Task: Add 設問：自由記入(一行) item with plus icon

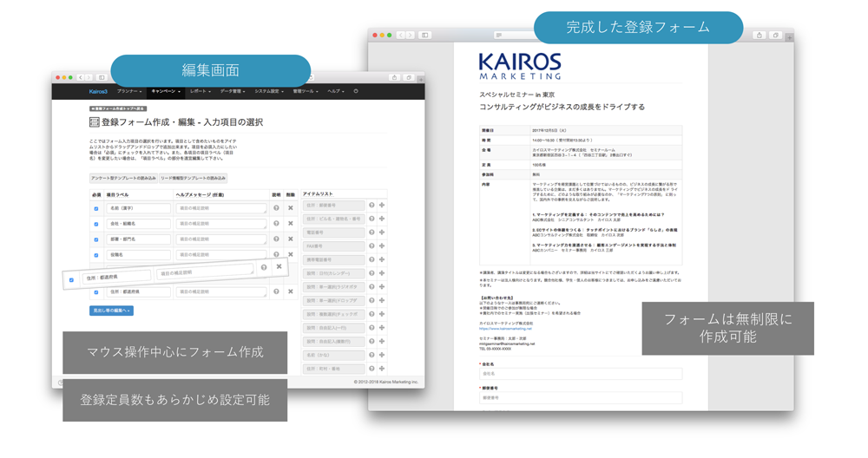Action: pos(382,328)
